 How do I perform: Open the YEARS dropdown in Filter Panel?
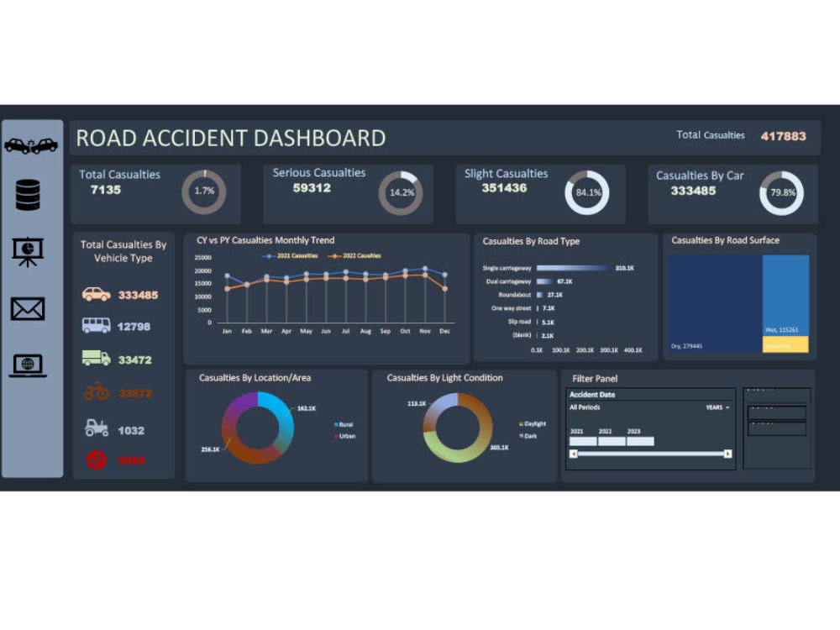(718, 407)
